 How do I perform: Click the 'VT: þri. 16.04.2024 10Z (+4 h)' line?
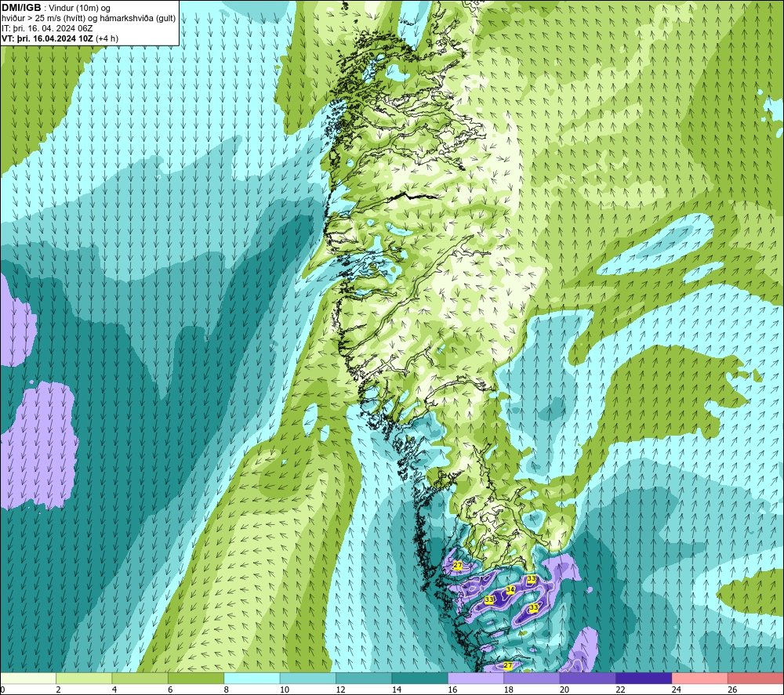click(60, 38)
